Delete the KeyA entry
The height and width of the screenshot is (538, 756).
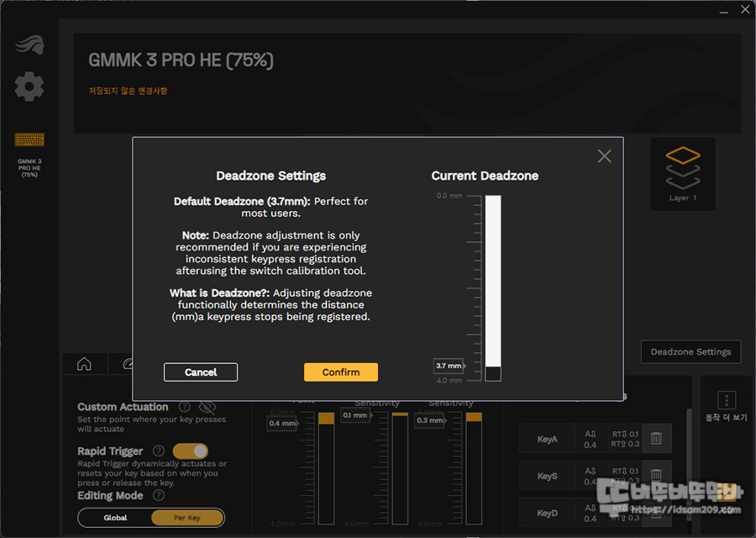coord(656,438)
